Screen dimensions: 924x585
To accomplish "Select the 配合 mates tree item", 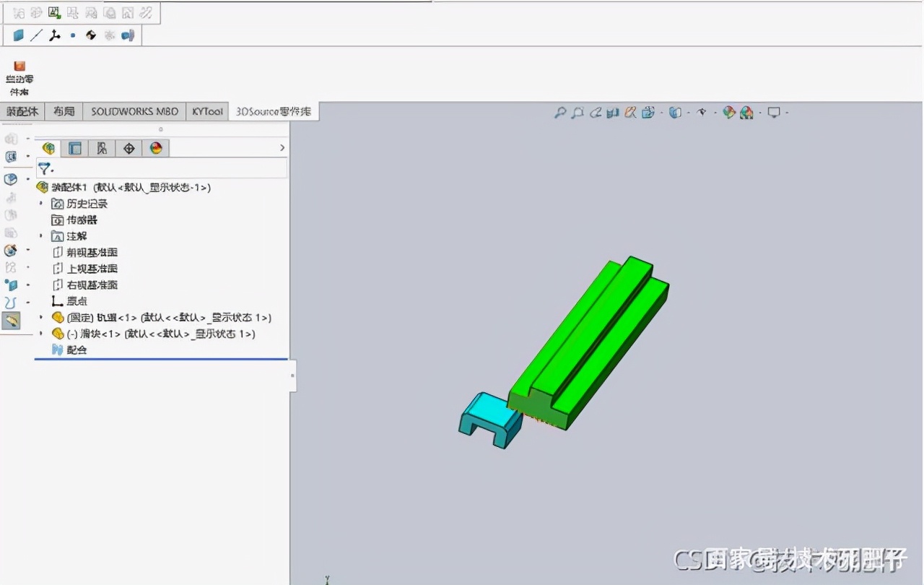I will pyautogui.click(x=69, y=350).
